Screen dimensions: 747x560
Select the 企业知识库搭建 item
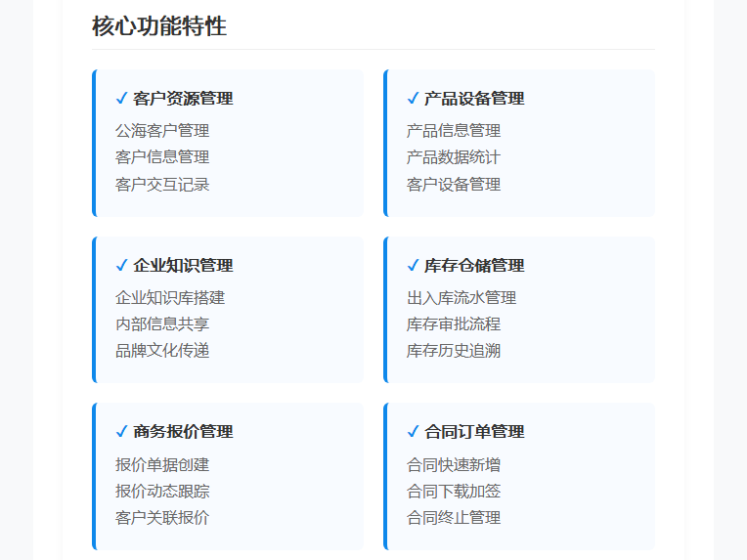(170, 298)
